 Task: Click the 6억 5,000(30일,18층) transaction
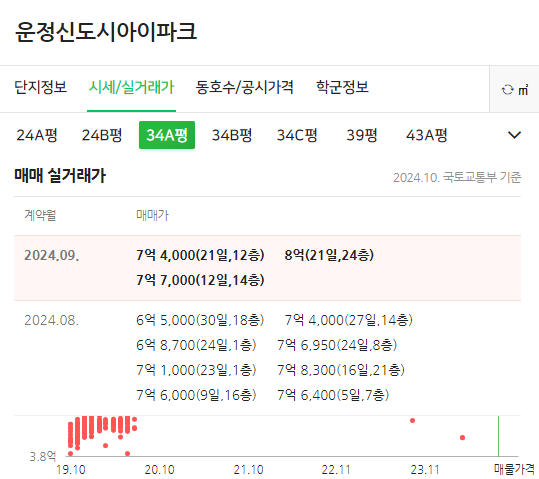pos(200,320)
